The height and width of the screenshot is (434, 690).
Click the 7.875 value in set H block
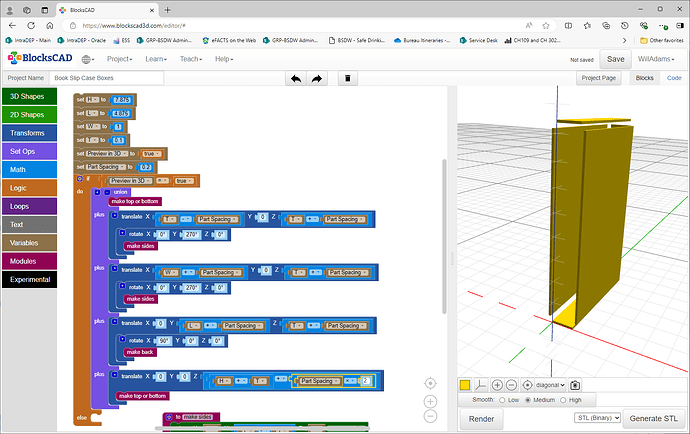click(x=122, y=100)
